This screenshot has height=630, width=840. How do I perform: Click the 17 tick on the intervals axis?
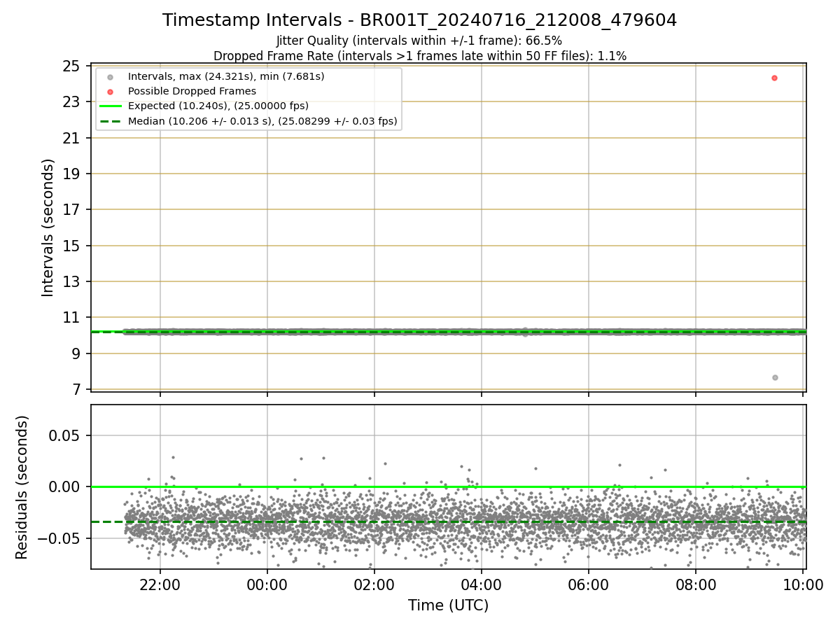[72, 210]
